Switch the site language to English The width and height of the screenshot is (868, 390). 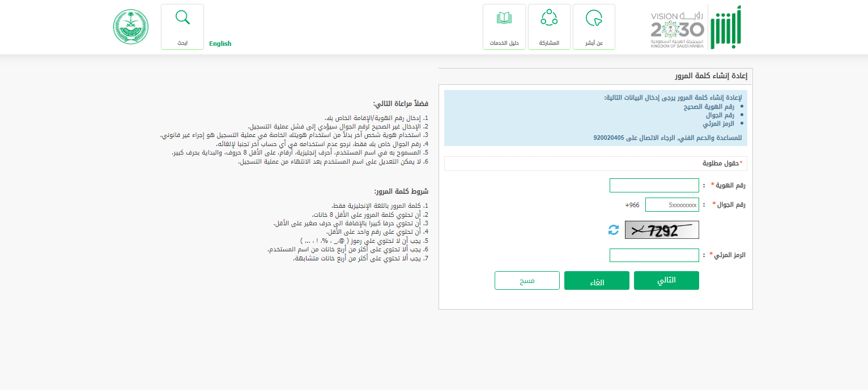(x=220, y=44)
